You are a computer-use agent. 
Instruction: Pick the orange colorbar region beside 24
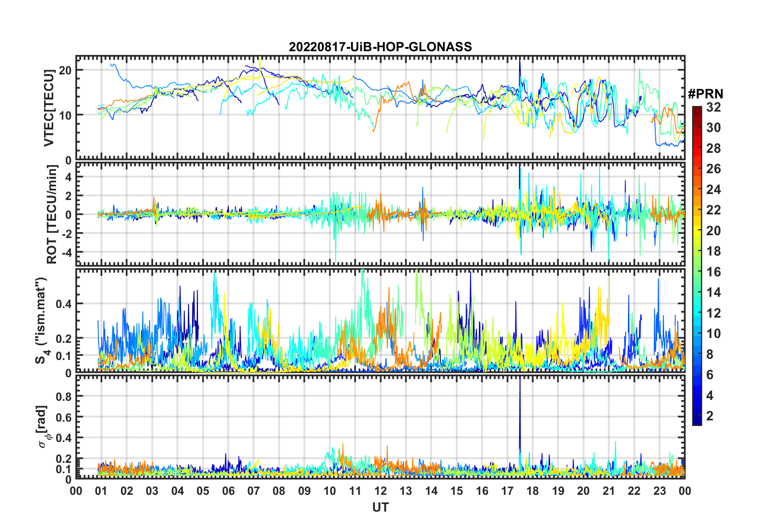pos(697,190)
